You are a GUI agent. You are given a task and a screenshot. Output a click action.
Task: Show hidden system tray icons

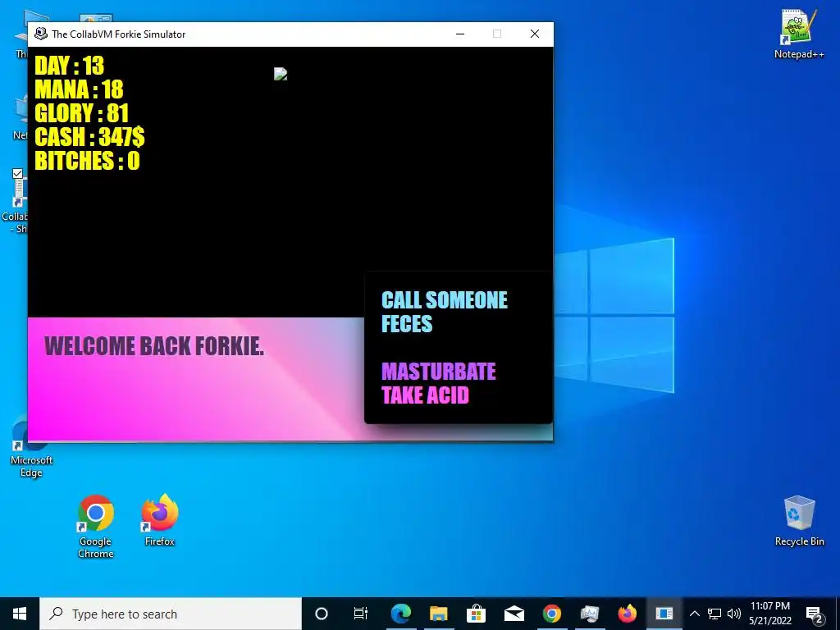[694, 614]
